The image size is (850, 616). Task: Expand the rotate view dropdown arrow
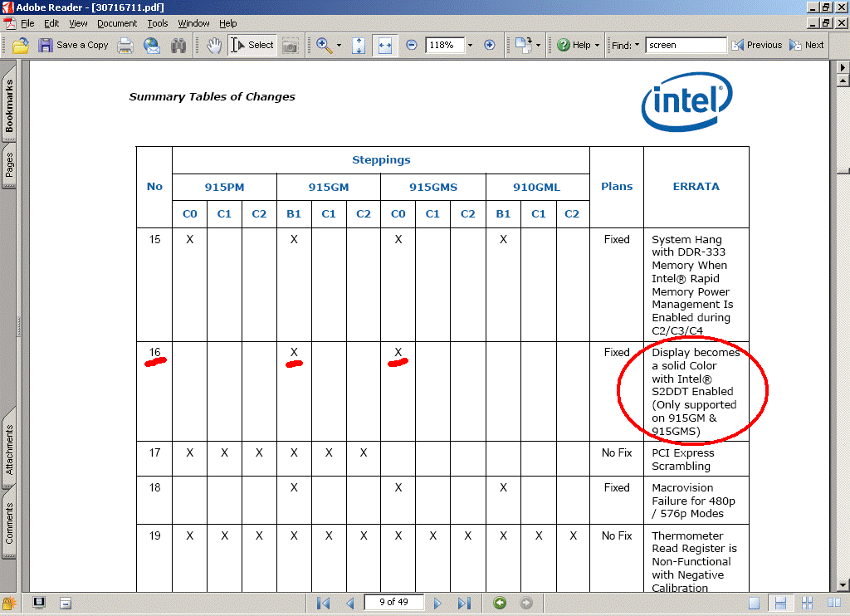538,46
